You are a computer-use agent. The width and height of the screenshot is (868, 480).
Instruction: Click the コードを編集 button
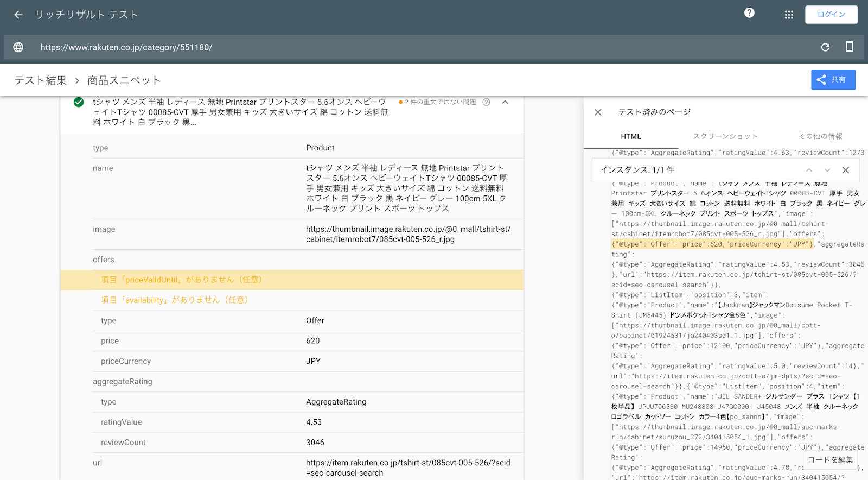(x=830, y=460)
